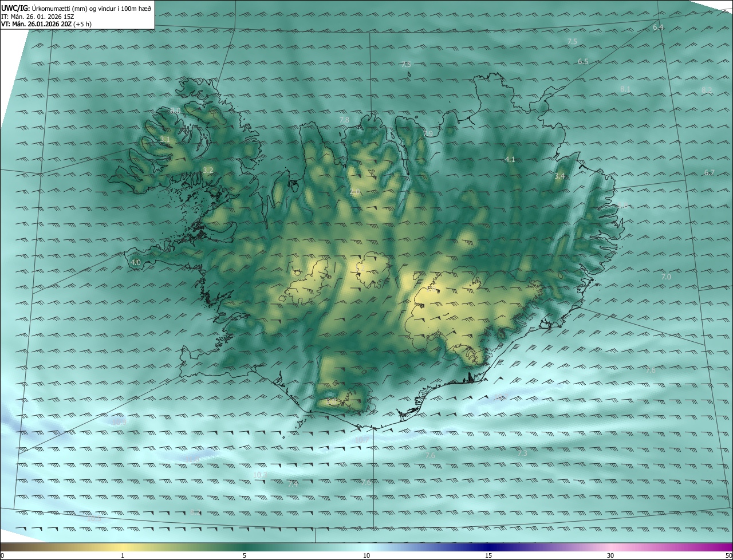The height and width of the screenshot is (560, 733).
Task: Click the map value 6.4
Action: (x=658, y=27)
